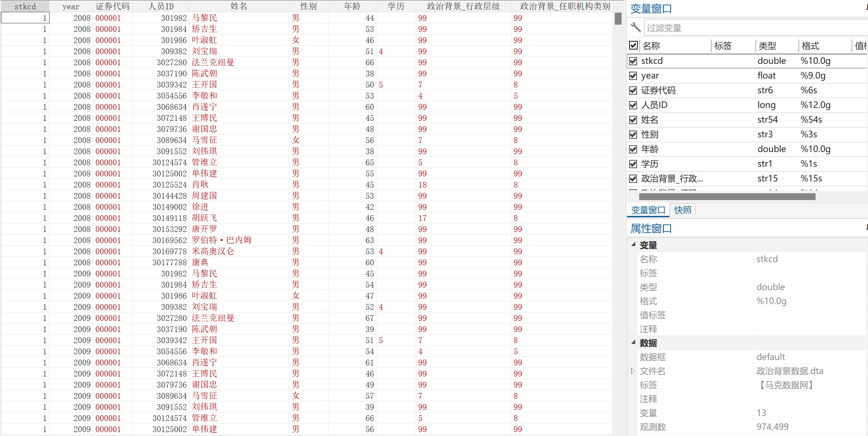Click the 格式 column header in variables list
The width and height of the screenshot is (868, 436).
coord(811,46)
